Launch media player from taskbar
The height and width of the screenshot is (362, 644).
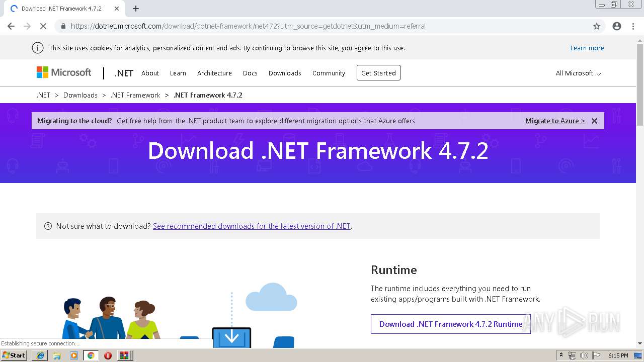(74, 355)
